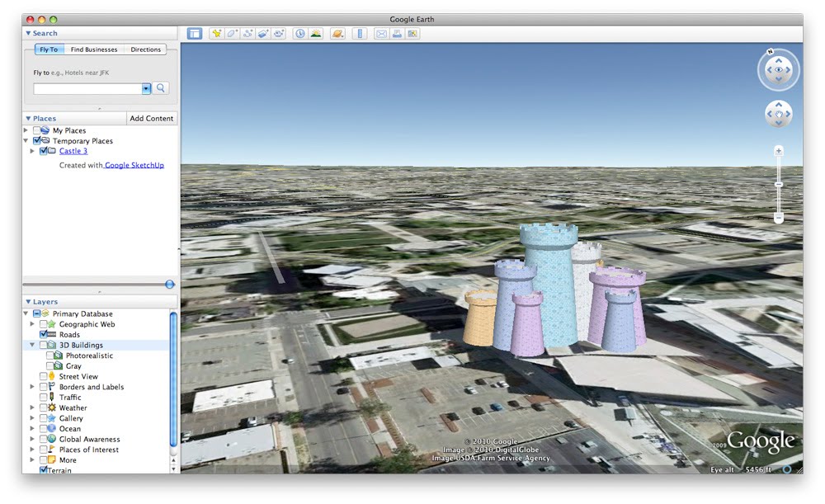Open the planet switcher for Sky and Mars
The image size is (825, 504).
(337, 34)
